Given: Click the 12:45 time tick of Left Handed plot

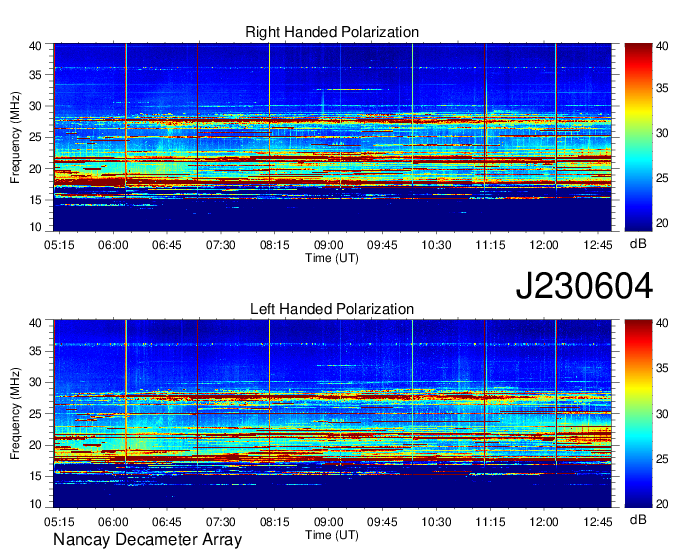Looking at the screenshot, I should [598, 522].
